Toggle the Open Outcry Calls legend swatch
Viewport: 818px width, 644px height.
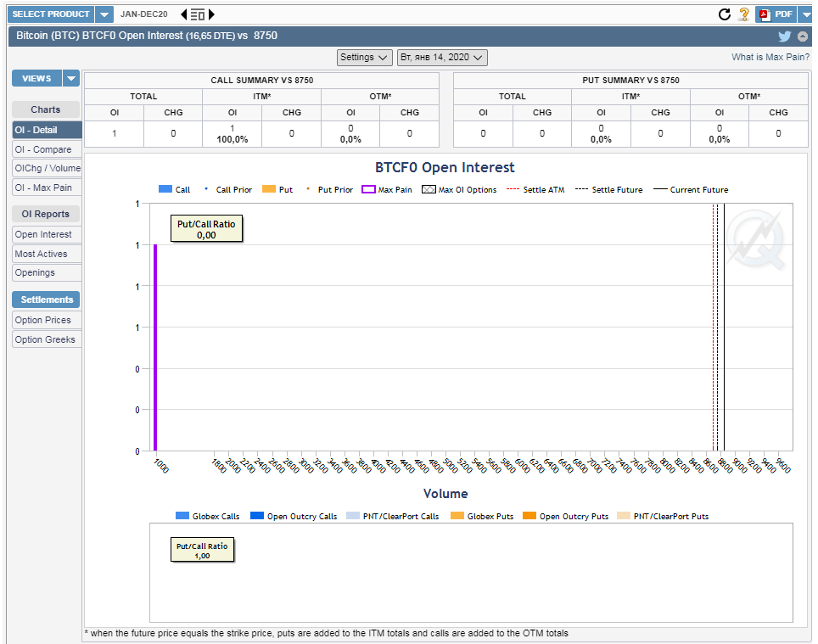257,516
